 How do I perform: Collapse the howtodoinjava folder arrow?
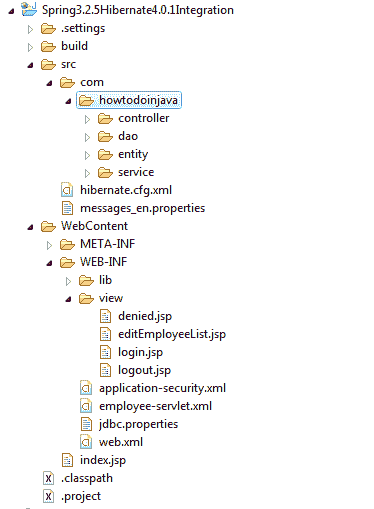tap(68, 101)
